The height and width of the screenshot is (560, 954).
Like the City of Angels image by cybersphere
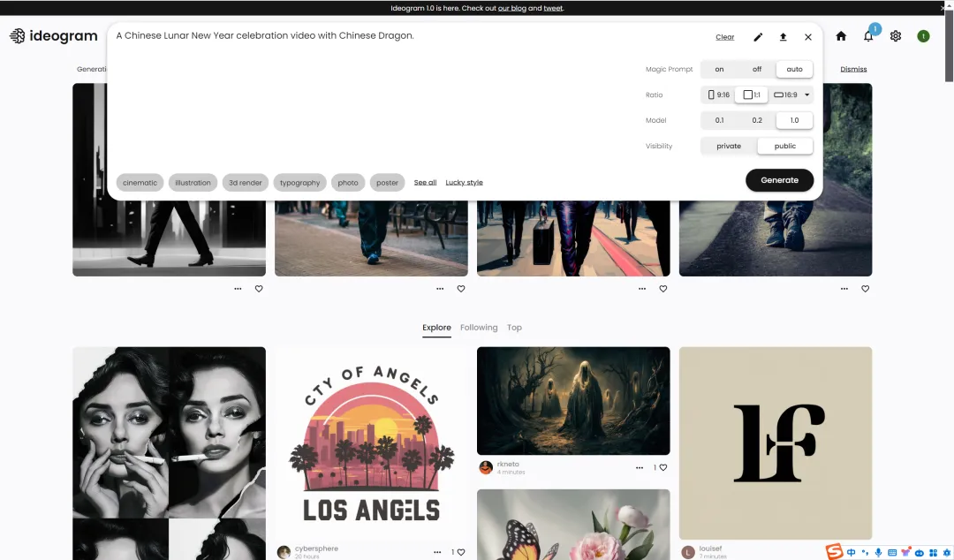coord(460,552)
